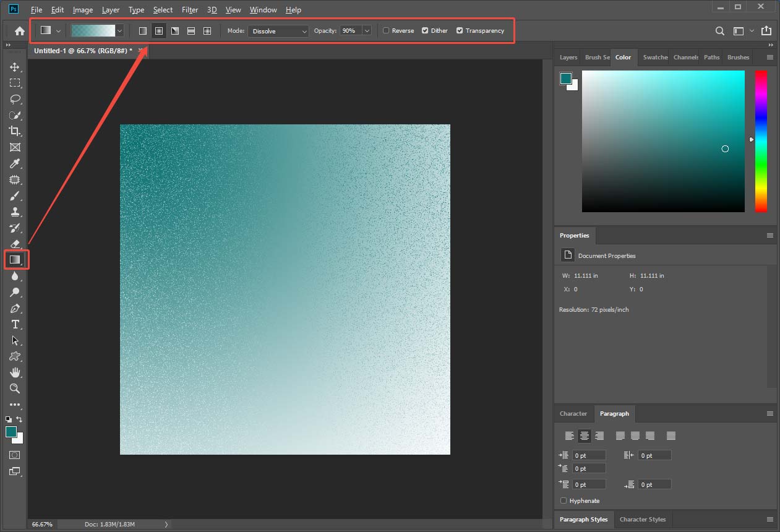780x532 pixels.
Task: Click the hue spectrum slider bar
Action: click(761, 141)
